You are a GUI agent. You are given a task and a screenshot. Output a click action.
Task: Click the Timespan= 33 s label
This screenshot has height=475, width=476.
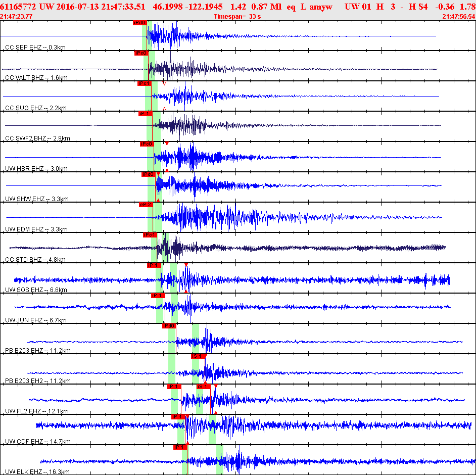237,17
